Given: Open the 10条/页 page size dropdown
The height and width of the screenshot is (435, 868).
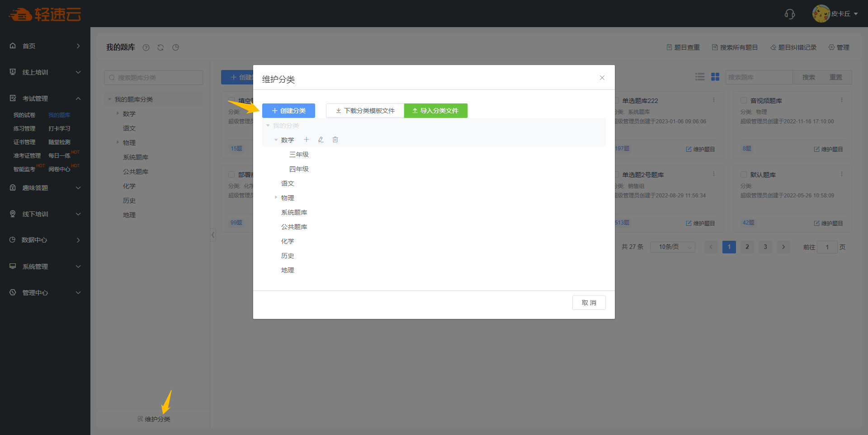Looking at the screenshot, I should click(672, 247).
